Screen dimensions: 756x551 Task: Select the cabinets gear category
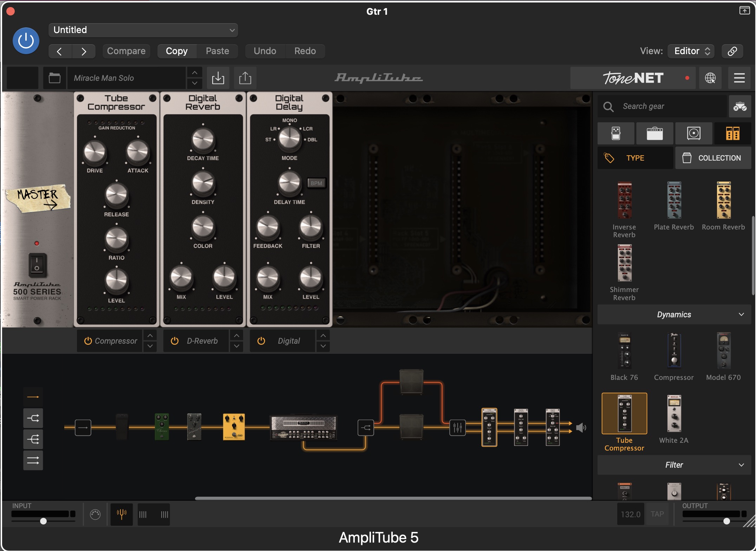pos(694,134)
